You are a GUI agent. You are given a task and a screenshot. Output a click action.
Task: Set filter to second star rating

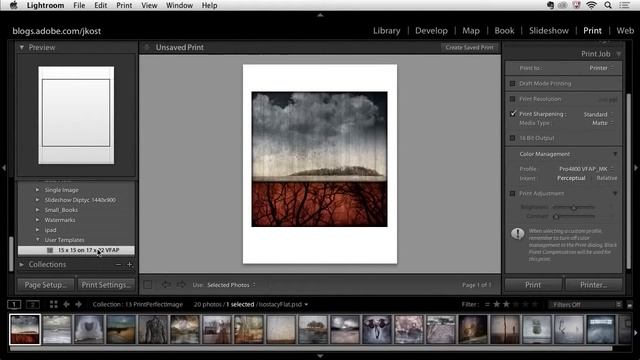(506, 304)
